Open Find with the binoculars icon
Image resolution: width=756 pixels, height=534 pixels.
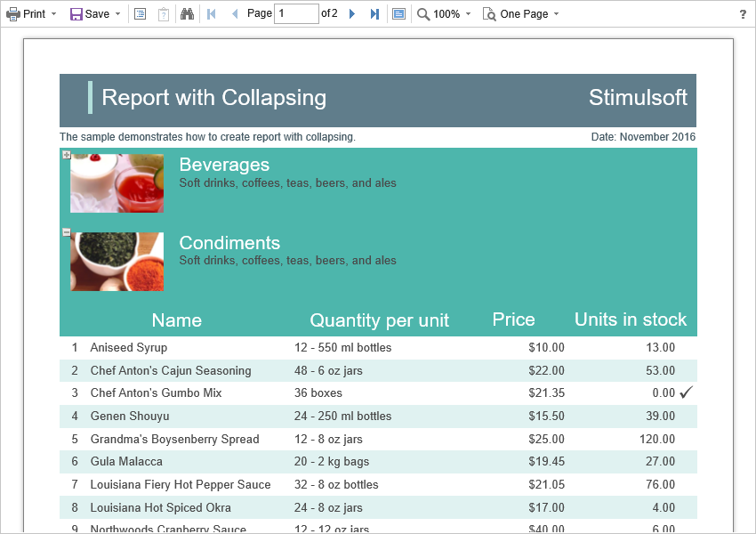(x=187, y=14)
